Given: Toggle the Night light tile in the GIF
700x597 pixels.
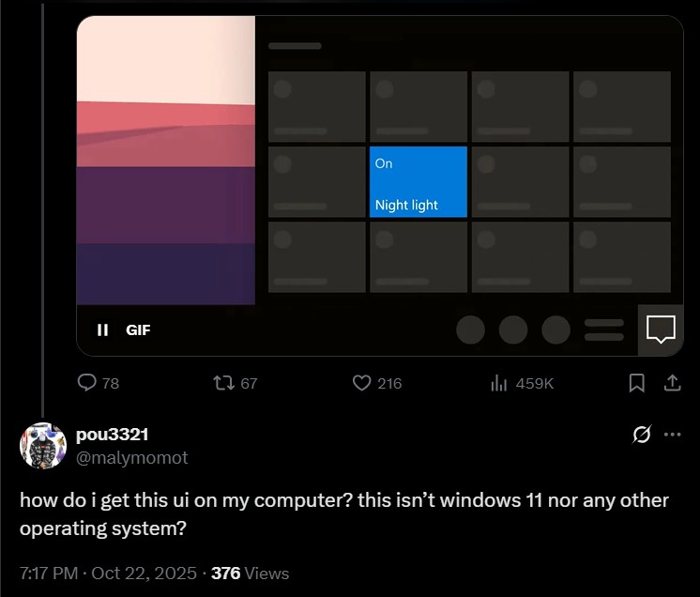Looking at the screenshot, I should (x=418, y=182).
